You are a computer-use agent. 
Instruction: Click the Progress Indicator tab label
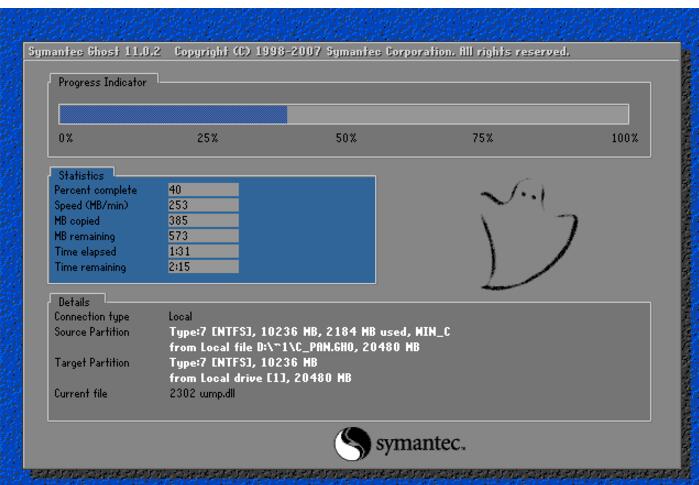point(103,82)
